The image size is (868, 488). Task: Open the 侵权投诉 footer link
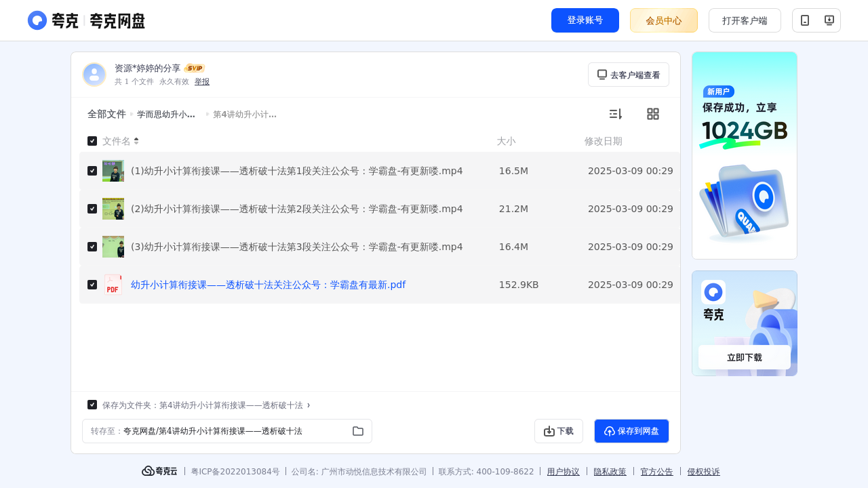point(704,472)
